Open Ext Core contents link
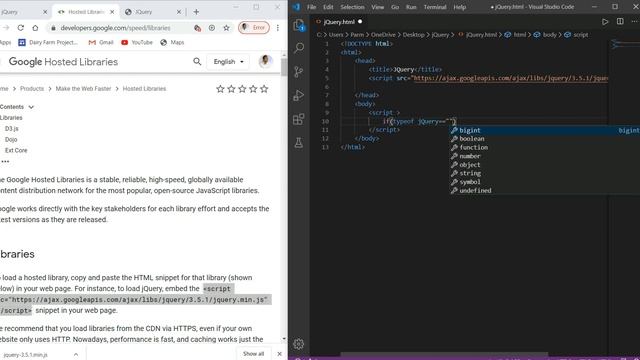The image size is (640, 360). tap(16, 150)
